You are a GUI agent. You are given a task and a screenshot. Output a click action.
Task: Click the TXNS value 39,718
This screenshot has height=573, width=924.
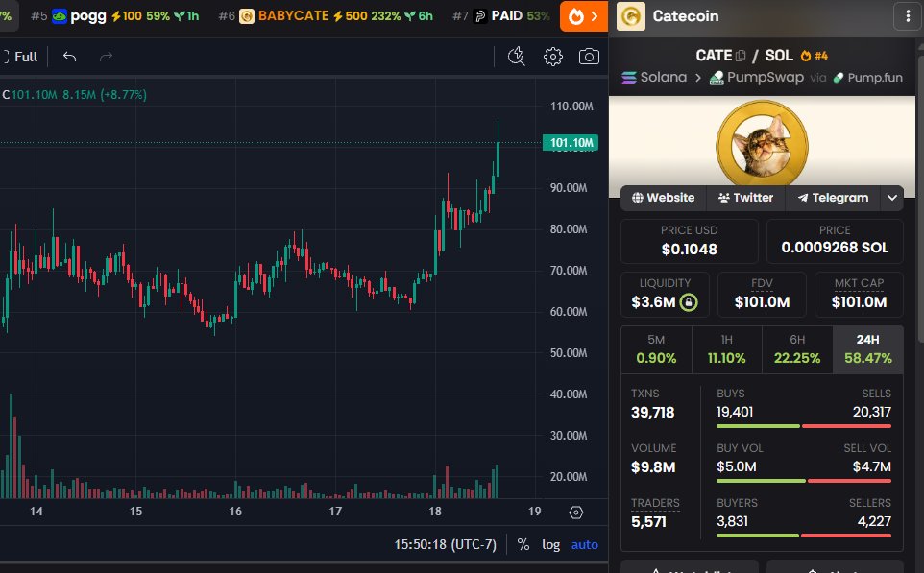pos(652,412)
